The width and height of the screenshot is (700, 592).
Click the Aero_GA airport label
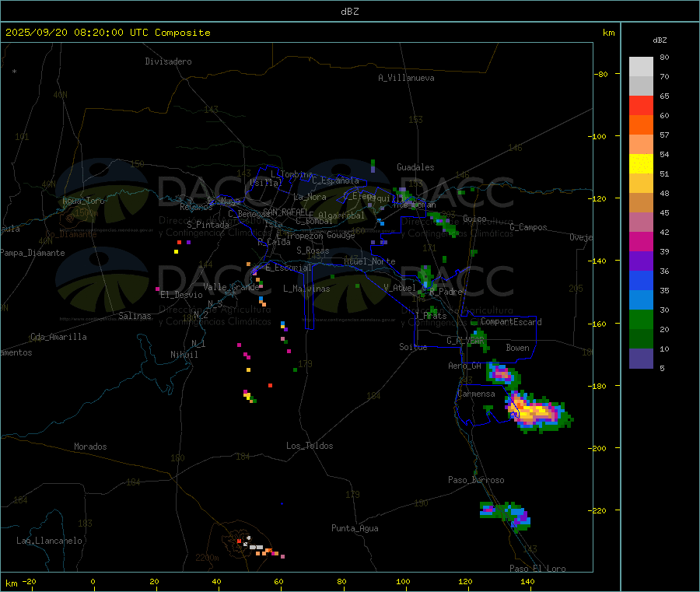[x=465, y=366]
